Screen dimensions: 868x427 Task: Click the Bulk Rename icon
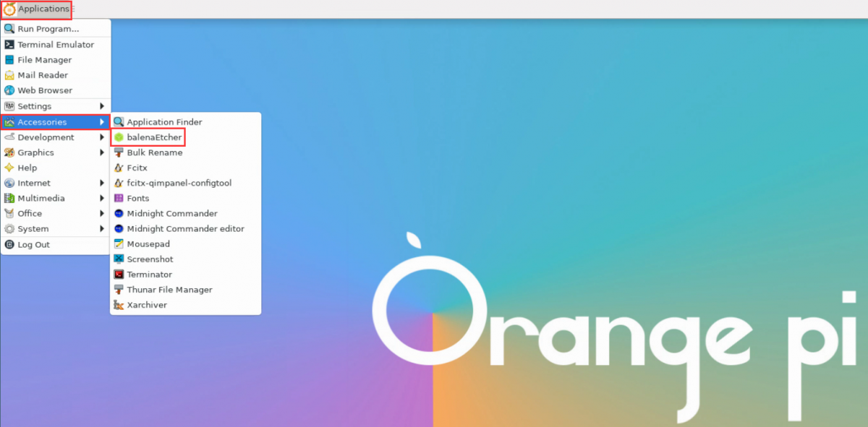pyautogui.click(x=119, y=152)
